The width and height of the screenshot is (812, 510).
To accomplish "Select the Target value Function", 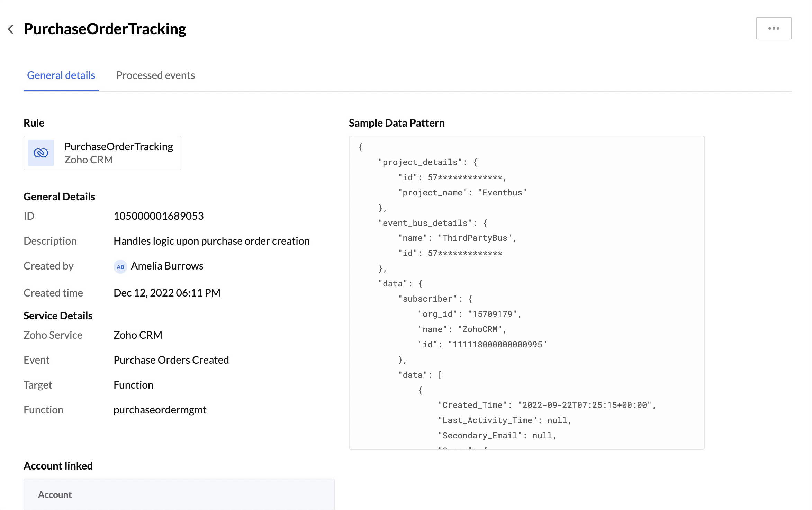I will click(133, 385).
